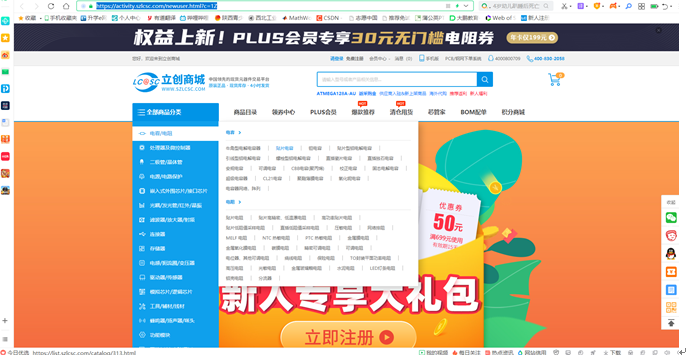Select 处理器及微控制器 category

pos(176,148)
